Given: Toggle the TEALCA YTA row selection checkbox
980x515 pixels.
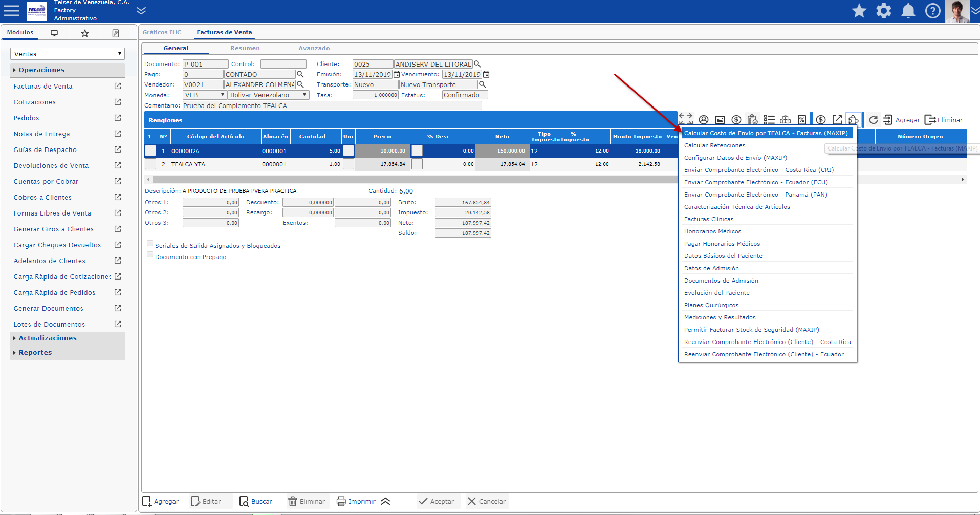Looking at the screenshot, I should [x=150, y=164].
